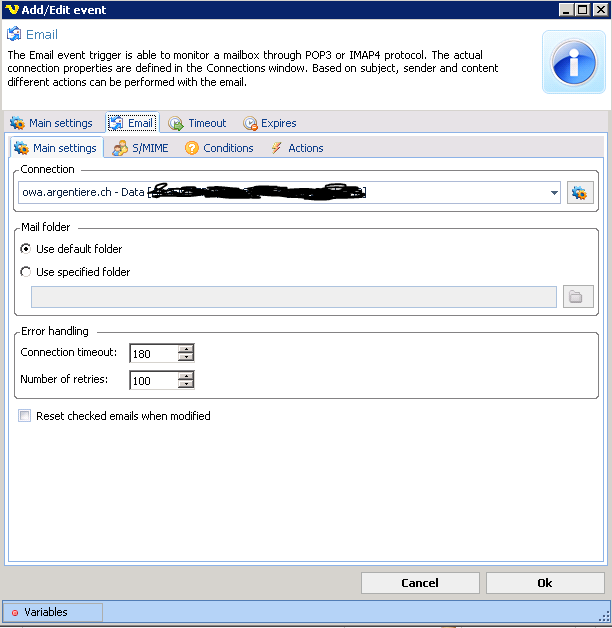
Task: Decrease the Number of retries value
Action: 186,384
